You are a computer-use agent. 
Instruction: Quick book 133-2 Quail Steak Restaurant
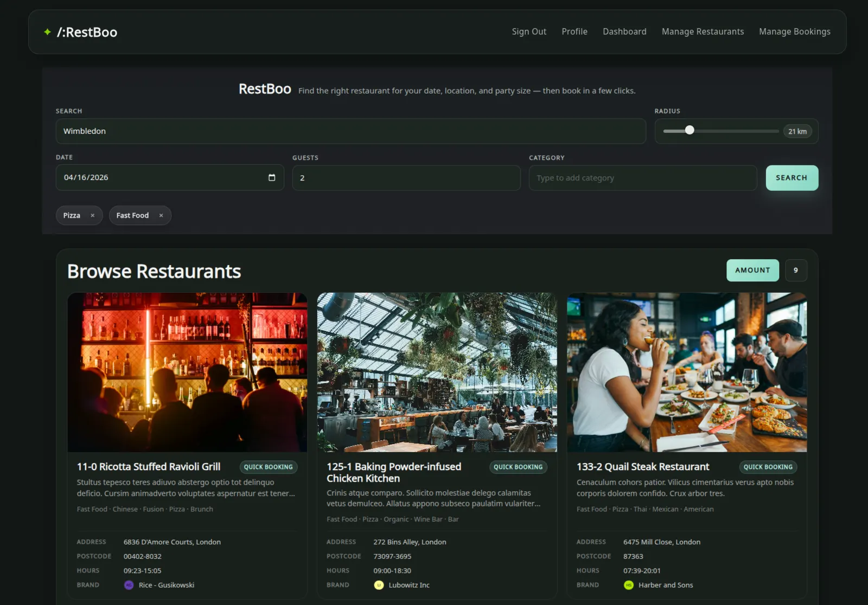coord(768,467)
